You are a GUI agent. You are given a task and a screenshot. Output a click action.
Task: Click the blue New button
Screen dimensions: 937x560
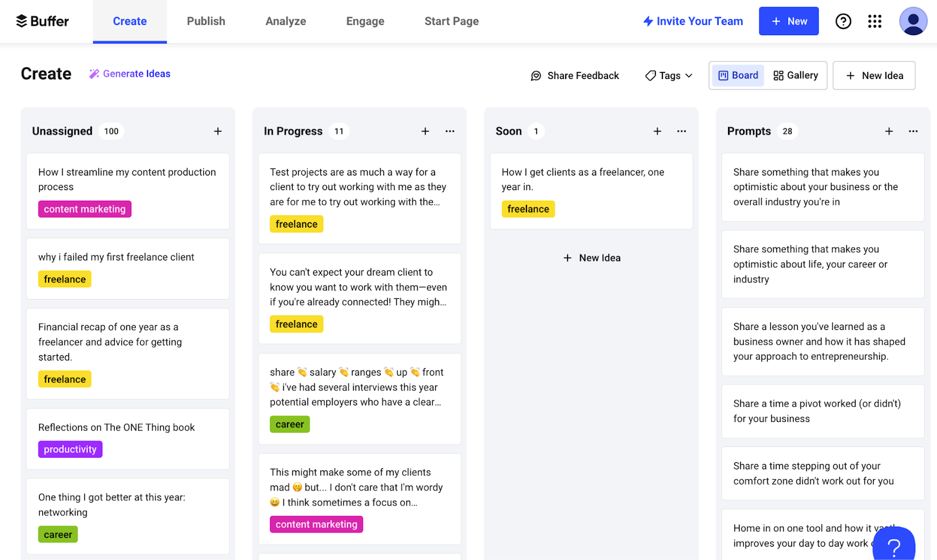[789, 21]
